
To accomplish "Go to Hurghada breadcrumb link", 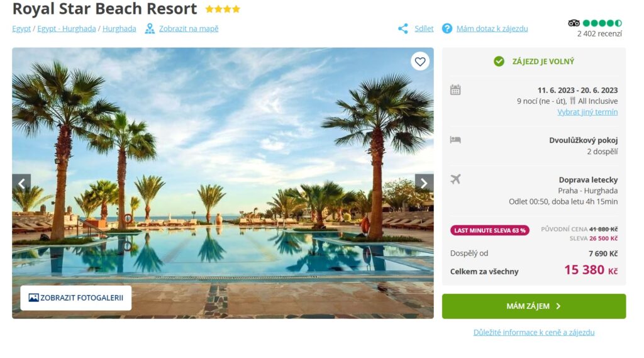I will coord(119,29).
